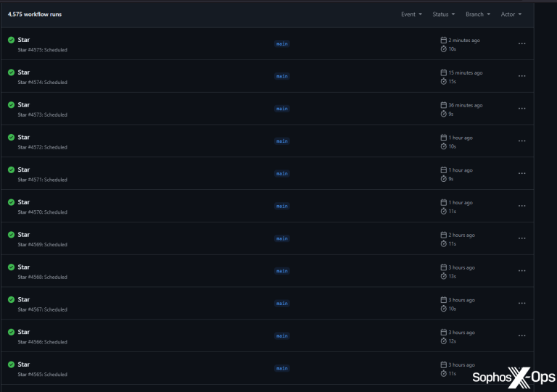Click the main branch label for run #4571
The image size is (557, 392).
(x=281, y=174)
